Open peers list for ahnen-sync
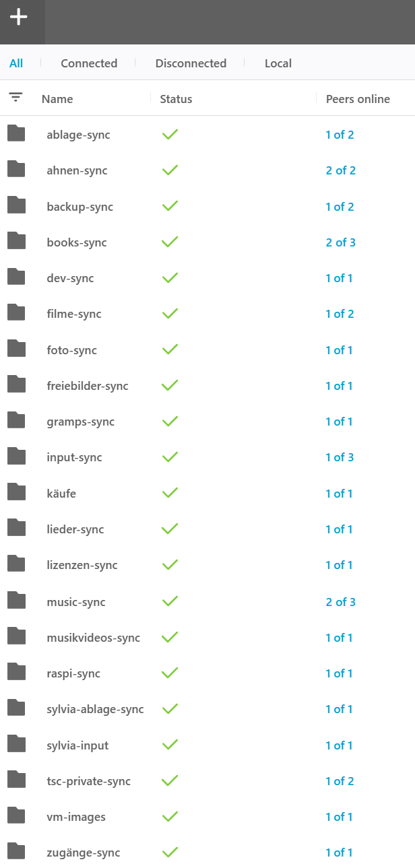This screenshot has width=415, height=868. (x=340, y=170)
